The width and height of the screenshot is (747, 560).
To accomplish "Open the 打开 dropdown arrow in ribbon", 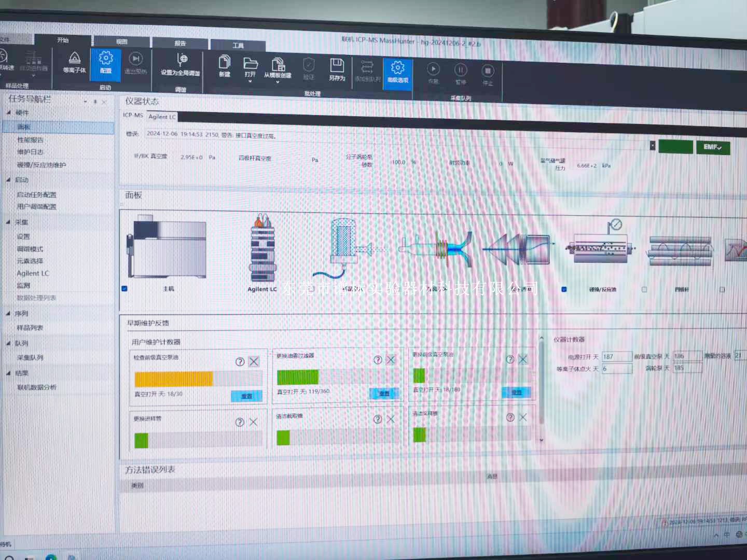I will pos(250,81).
